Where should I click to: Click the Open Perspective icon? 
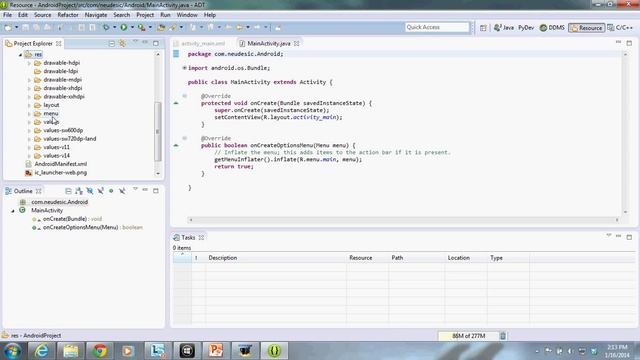tap(483, 28)
